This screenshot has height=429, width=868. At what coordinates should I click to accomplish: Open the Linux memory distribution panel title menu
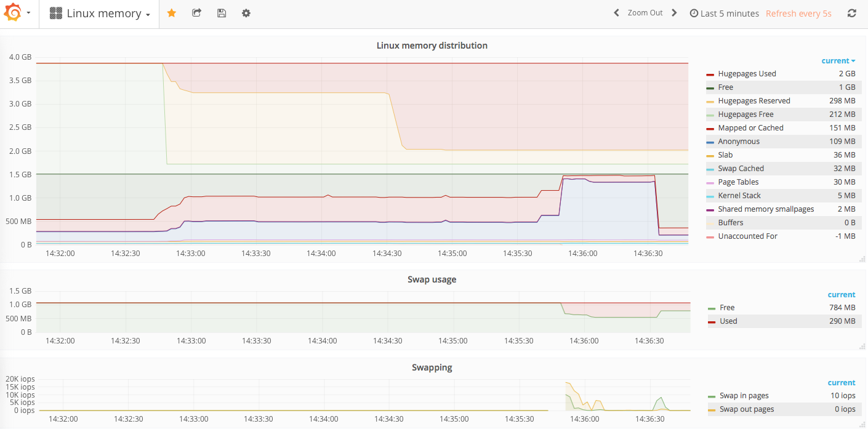[432, 46]
